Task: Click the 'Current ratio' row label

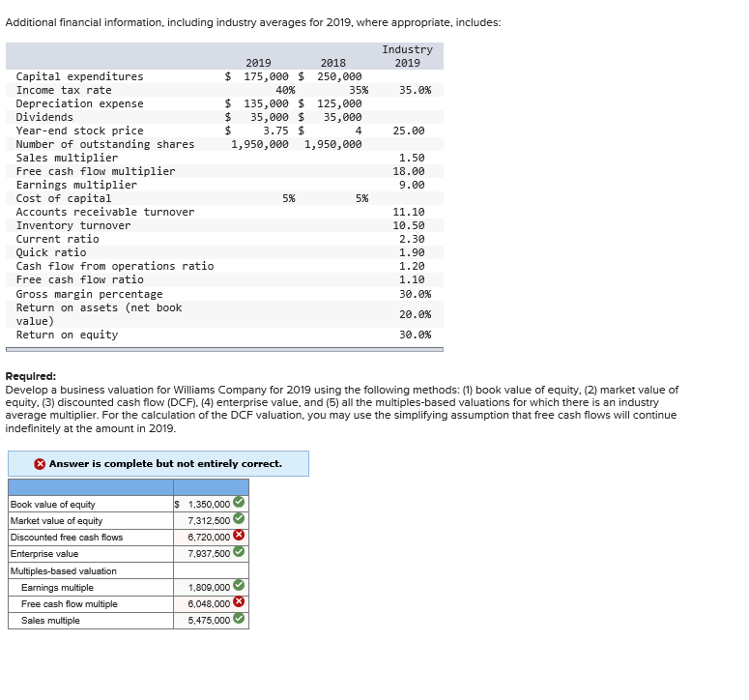Action: (57, 239)
